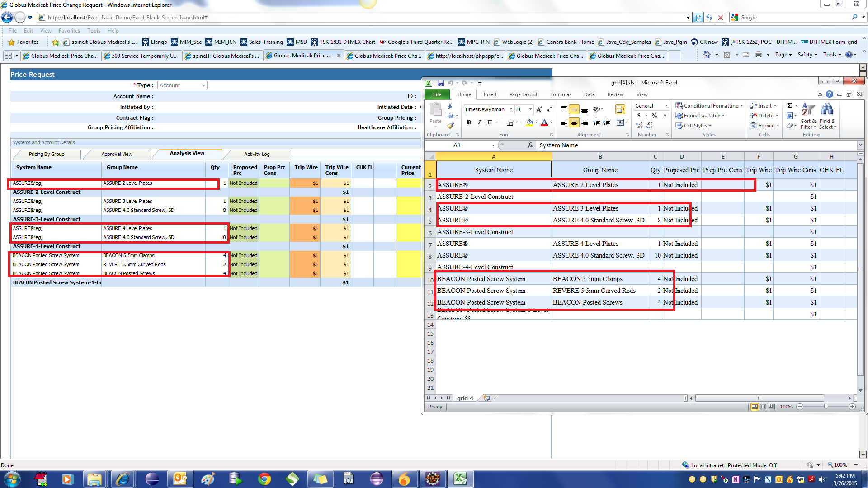Click the Excel Help question-mark icon

click(x=830, y=94)
